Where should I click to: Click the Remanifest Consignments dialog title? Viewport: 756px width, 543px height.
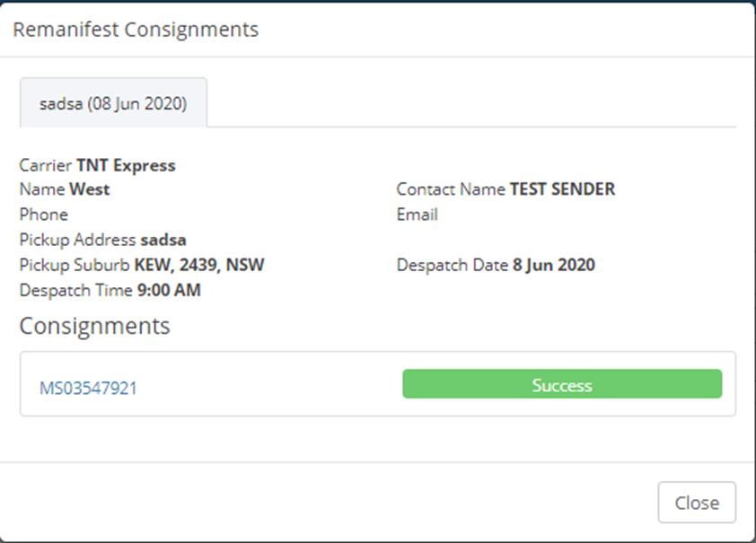coord(135,30)
